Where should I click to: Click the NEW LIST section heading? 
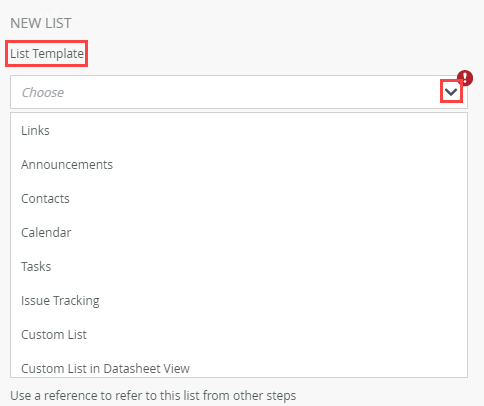pyautogui.click(x=41, y=23)
